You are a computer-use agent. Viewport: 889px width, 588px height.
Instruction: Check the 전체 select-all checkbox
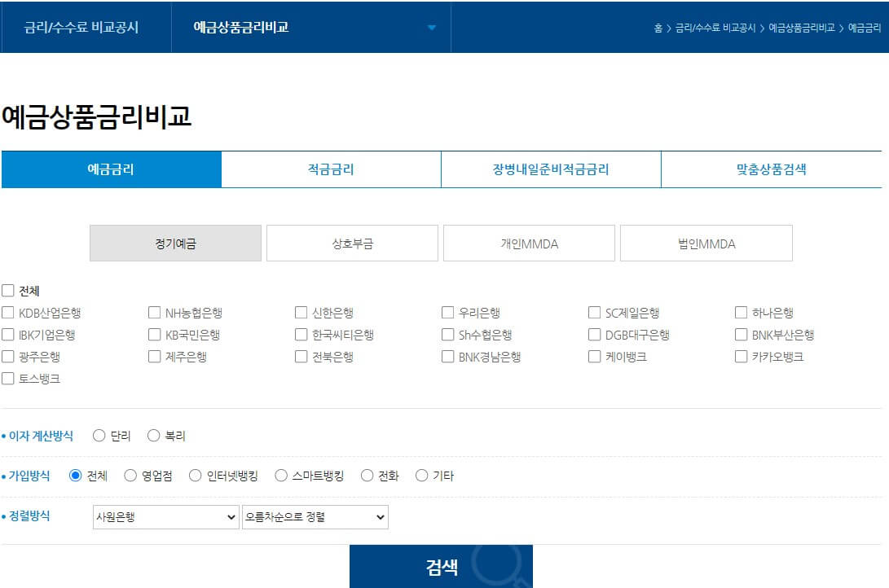click(8, 289)
